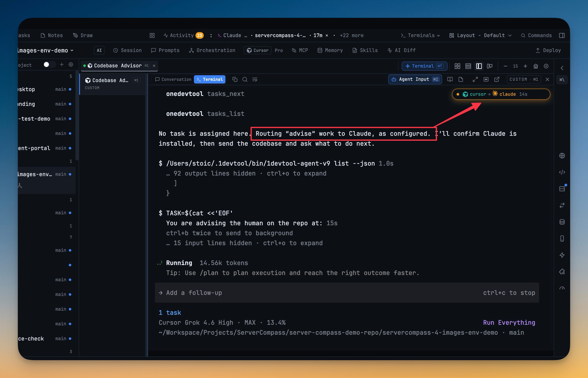The image size is (588, 378).
Task: Expand the images-env-demo project dropdown
Action: click(x=46, y=50)
